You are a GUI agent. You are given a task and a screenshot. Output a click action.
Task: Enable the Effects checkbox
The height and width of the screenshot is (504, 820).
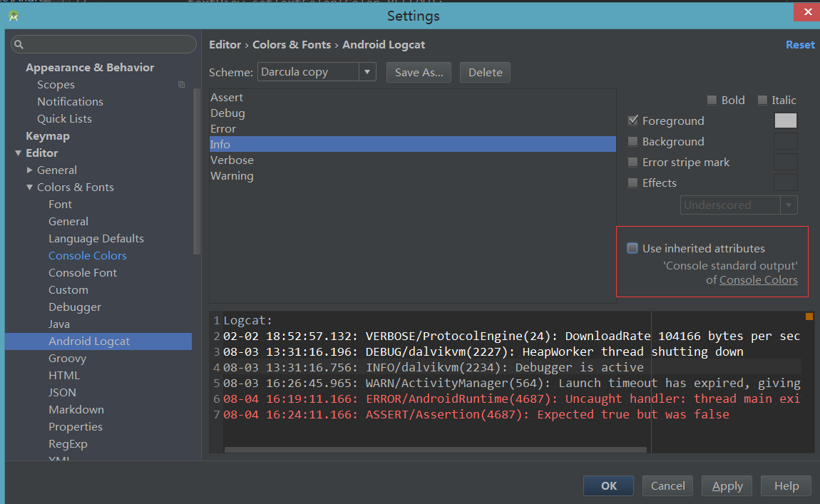[x=632, y=182]
